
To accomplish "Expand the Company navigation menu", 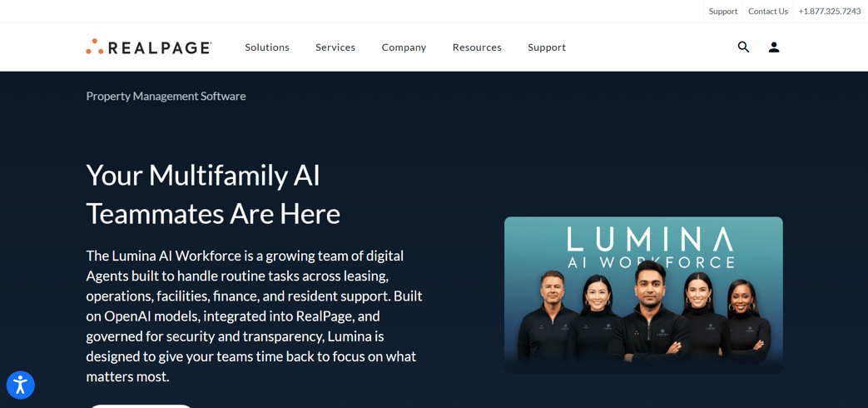I will (x=404, y=47).
